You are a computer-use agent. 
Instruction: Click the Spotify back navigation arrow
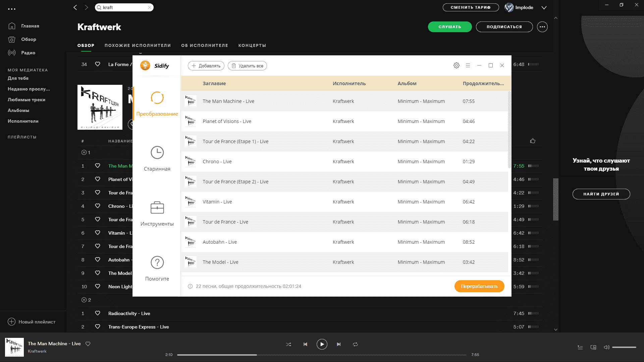click(75, 7)
